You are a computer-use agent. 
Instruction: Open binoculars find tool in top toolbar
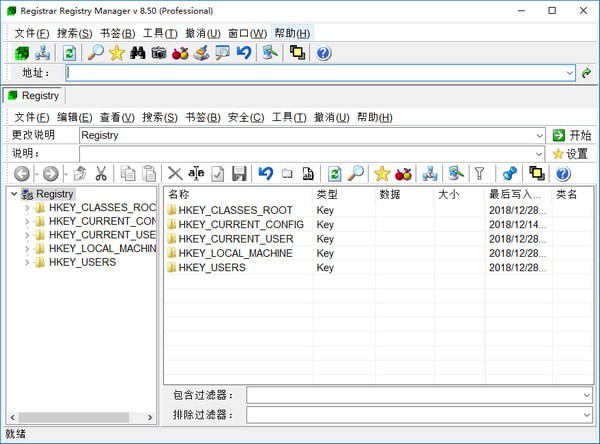point(138,53)
